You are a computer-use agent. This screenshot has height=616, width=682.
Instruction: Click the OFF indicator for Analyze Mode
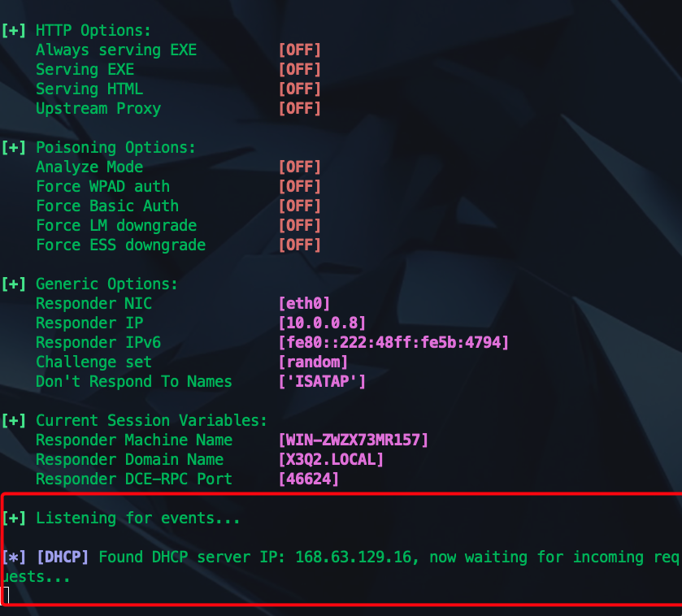click(x=300, y=167)
